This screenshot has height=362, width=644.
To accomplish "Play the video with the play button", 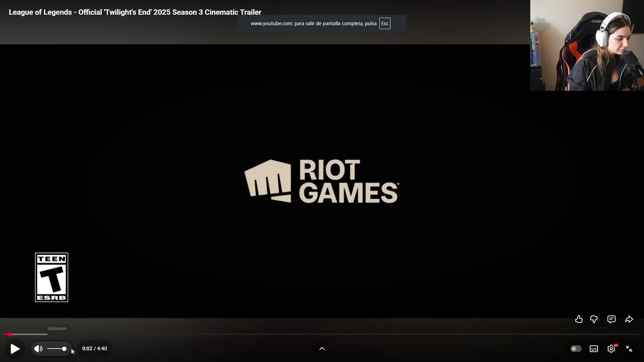I will (15, 348).
